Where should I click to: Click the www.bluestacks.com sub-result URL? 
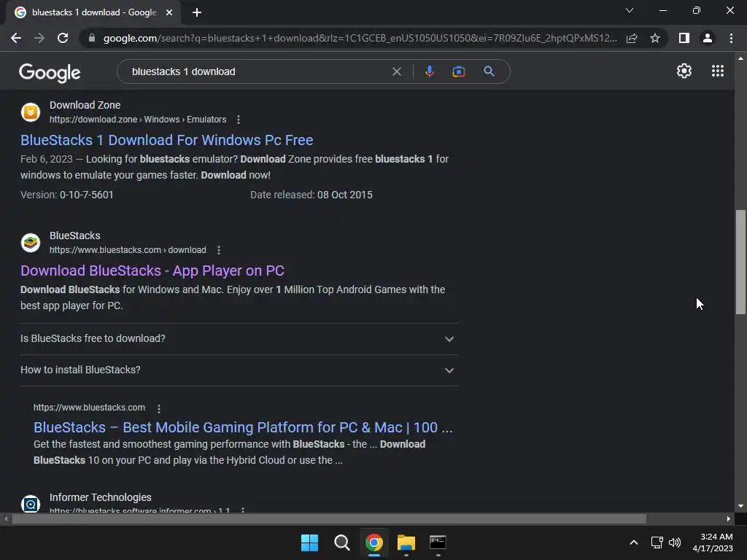[x=89, y=408]
